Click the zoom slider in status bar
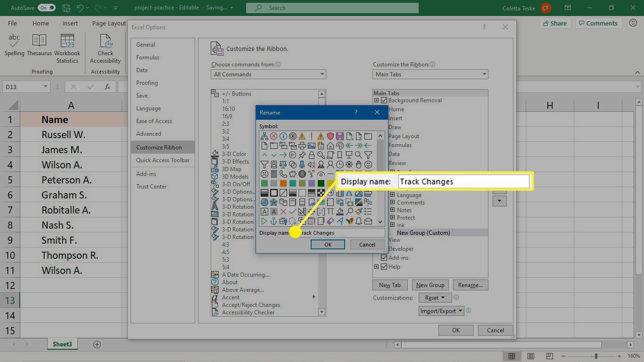The height and width of the screenshot is (362, 644). [596, 356]
